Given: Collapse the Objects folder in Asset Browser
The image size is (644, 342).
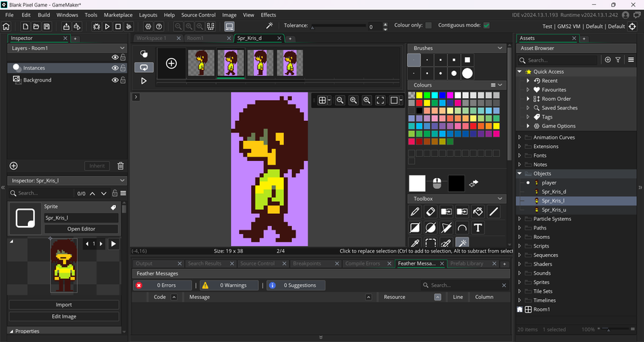Looking at the screenshot, I should [x=519, y=174].
